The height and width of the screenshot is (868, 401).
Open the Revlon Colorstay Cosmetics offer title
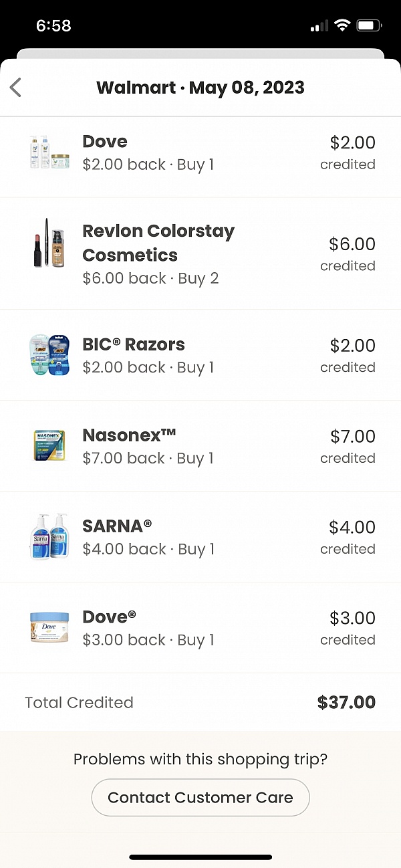tap(158, 243)
